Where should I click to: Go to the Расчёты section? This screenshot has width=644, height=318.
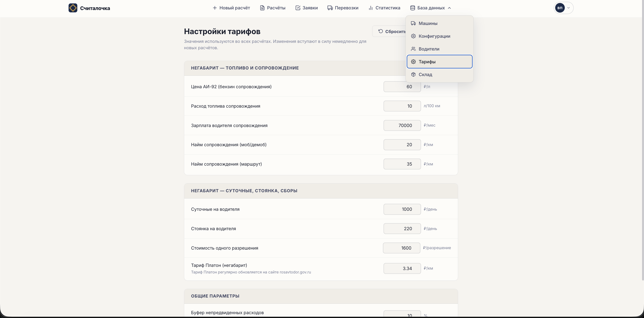point(273,8)
